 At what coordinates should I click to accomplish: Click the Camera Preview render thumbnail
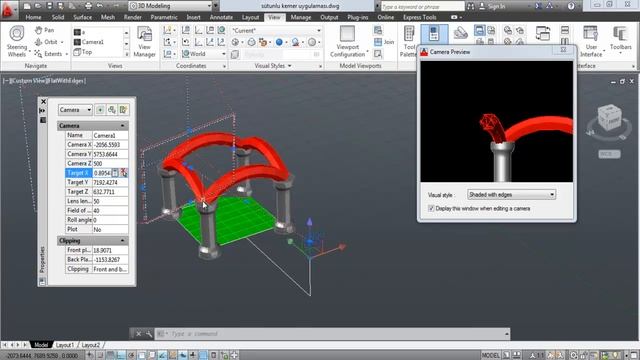[497, 122]
